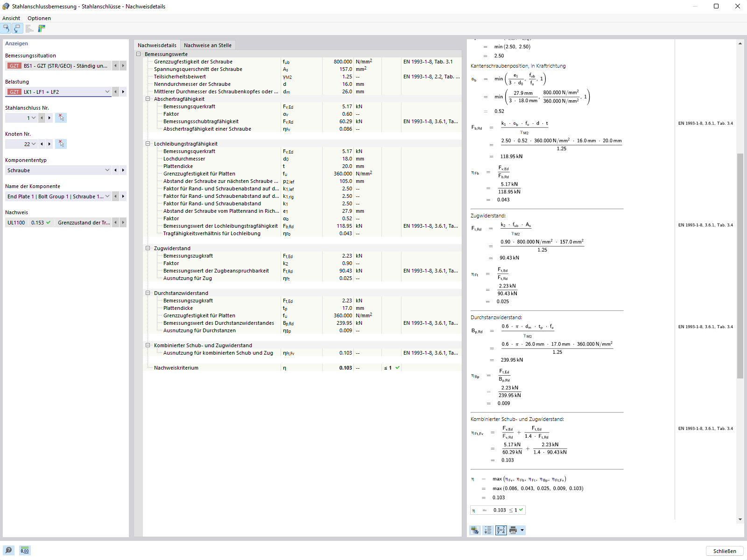Toggle the x/y=7/4 formula values icon

(x=501, y=530)
